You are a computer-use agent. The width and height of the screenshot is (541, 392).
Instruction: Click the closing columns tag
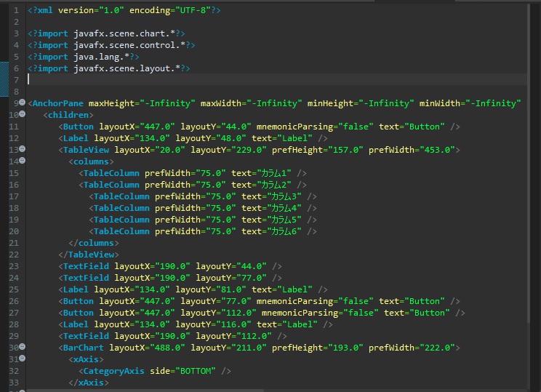tap(92, 243)
